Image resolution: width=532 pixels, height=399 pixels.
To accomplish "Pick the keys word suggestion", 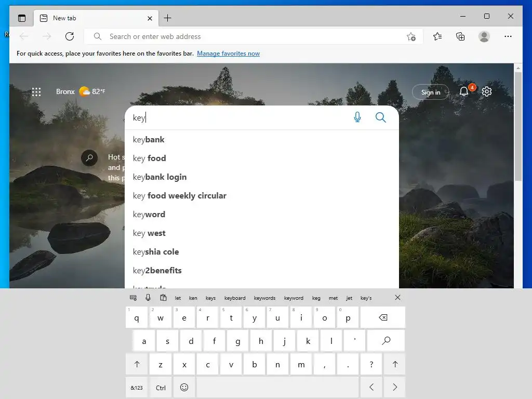I will click(210, 298).
